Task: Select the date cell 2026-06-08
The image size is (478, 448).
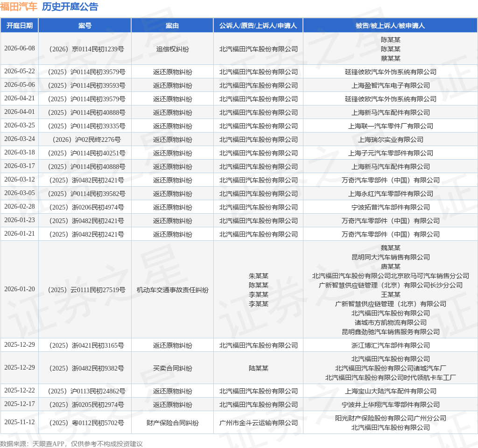Action: 20,49
